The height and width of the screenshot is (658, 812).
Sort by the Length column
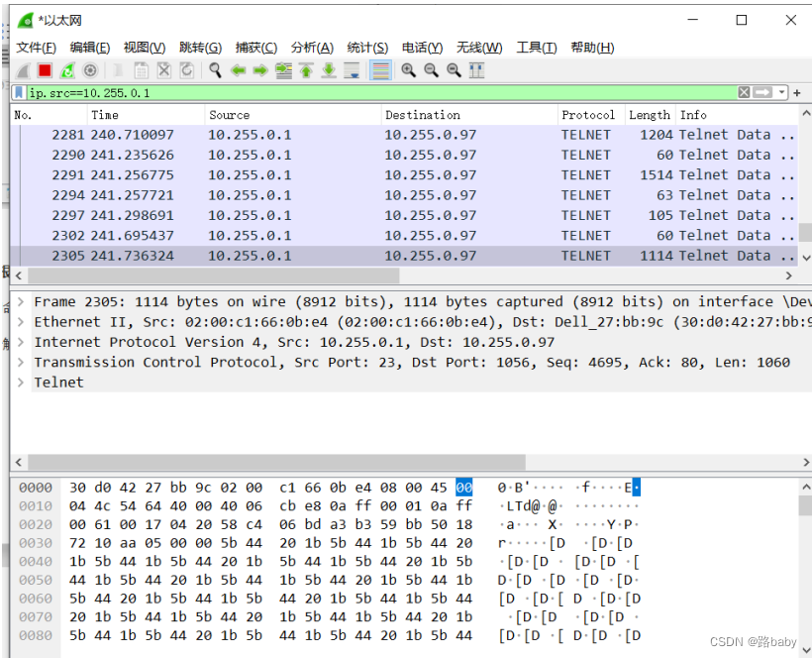pyautogui.click(x=650, y=115)
